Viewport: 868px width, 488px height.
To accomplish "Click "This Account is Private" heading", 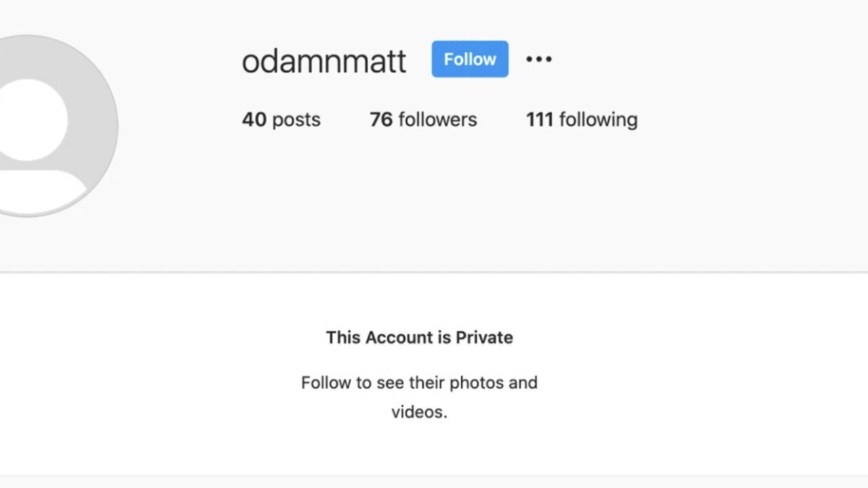I will 419,338.
